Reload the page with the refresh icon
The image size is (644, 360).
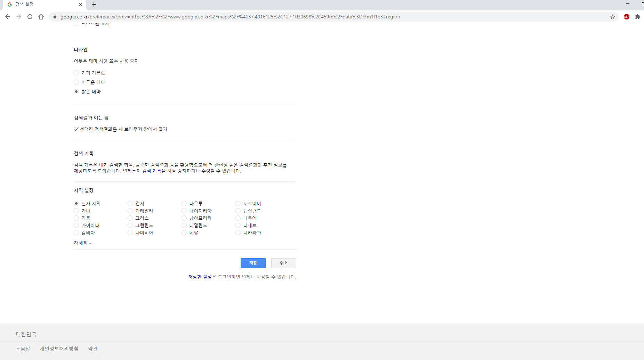pos(30,17)
